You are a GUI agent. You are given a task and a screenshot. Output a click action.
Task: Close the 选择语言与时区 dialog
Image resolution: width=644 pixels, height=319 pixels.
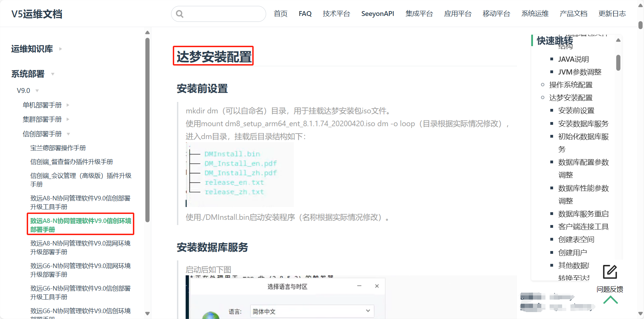click(x=377, y=286)
